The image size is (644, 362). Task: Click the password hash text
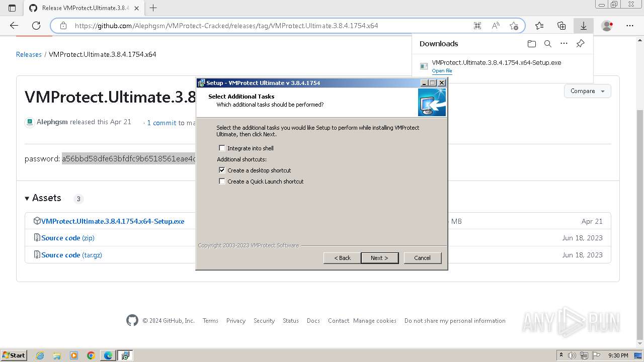[129, 159]
